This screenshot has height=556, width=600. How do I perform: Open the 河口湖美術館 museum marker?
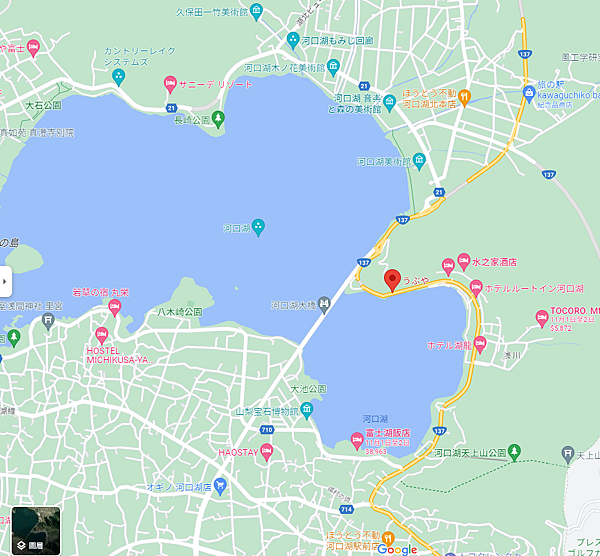(x=419, y=161)
